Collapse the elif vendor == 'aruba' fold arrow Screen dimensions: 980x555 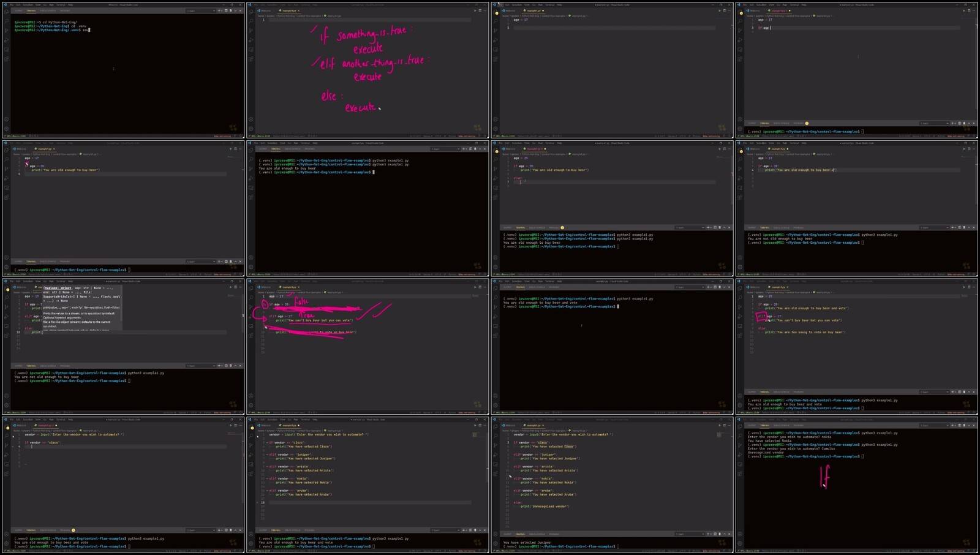point(266,491)
